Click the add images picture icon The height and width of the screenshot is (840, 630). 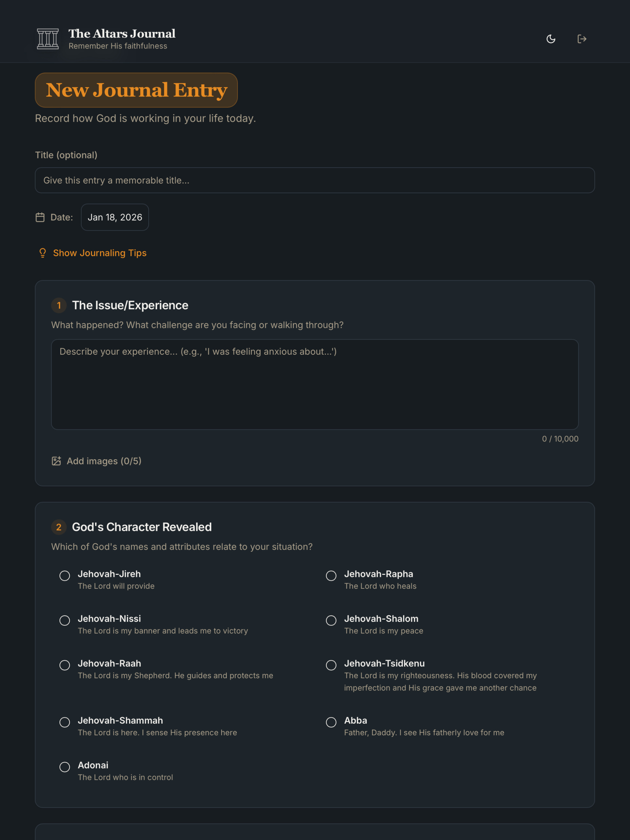(x=56, y=461)
